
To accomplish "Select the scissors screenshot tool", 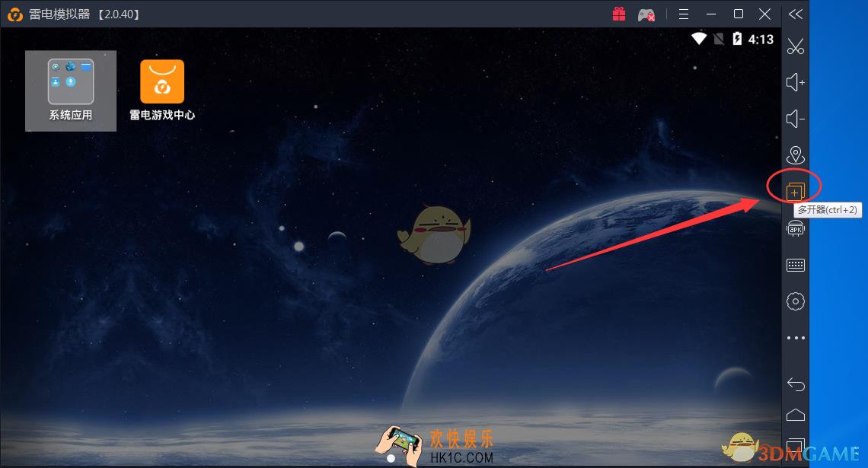I will [x=796, y=47].
